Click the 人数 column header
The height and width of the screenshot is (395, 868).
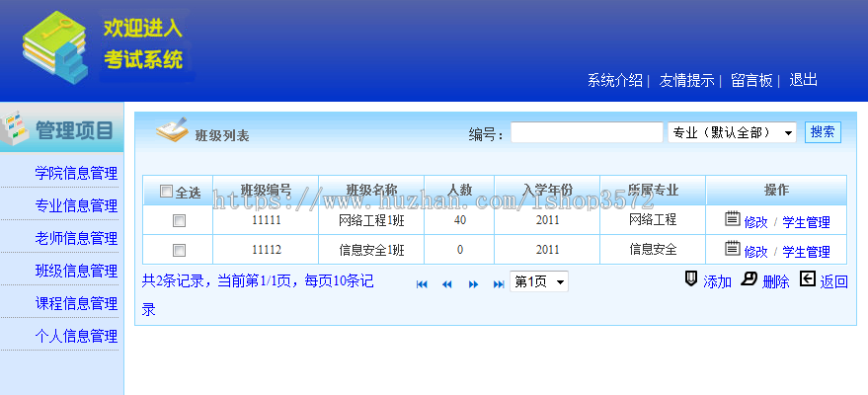(459, 191)
